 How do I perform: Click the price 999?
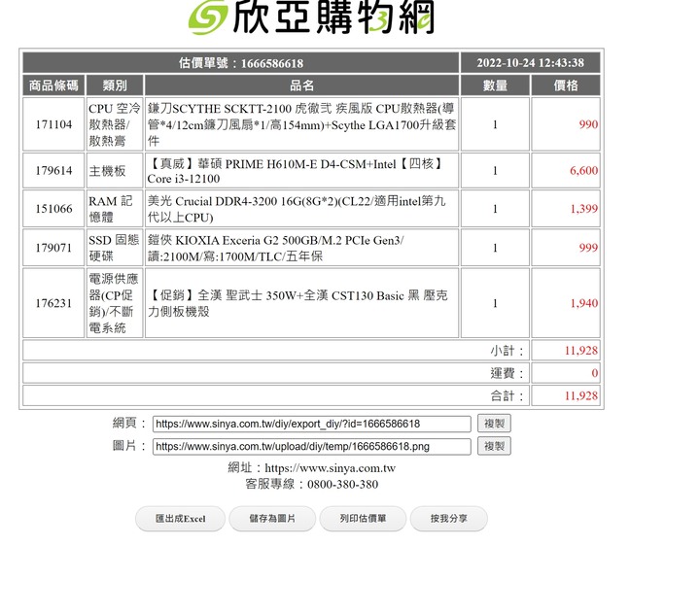pyautogui.click(x=588, y=248)
